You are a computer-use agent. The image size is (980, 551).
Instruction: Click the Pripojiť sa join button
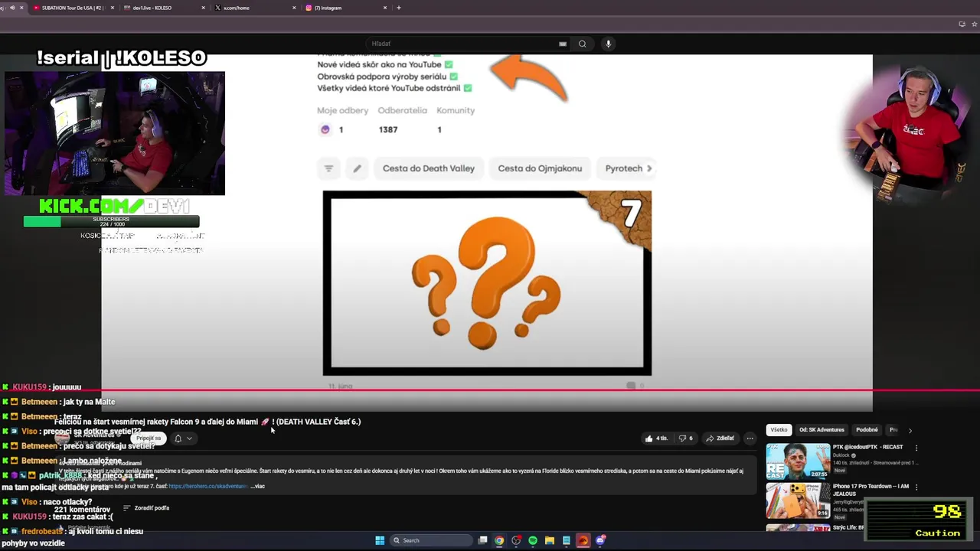tap(149, 439)
